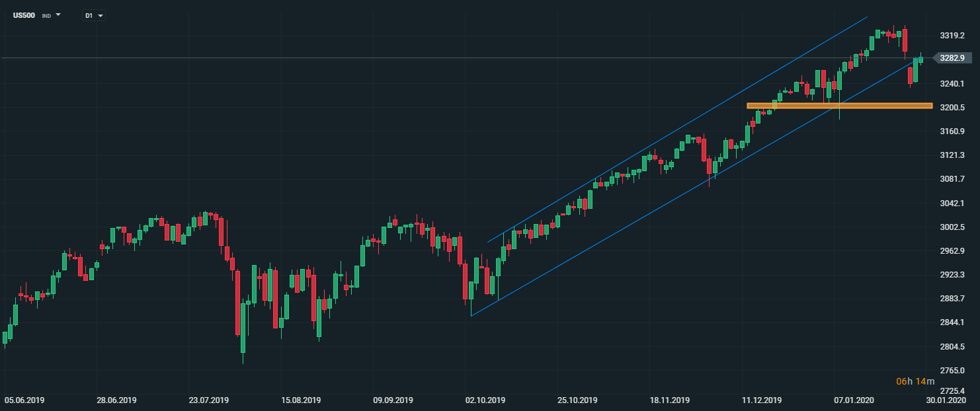Click the 30.01.2020 date label
The image size is (980, 411).
946,400
